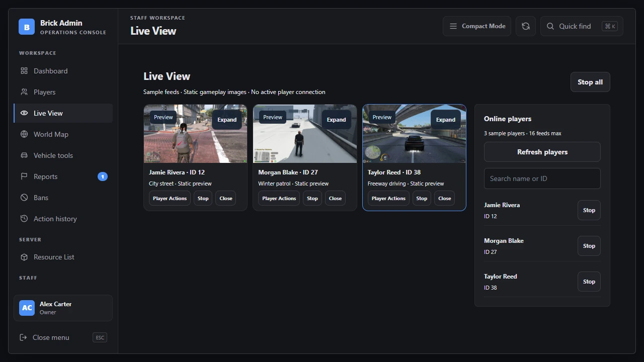Expand Jamie Rivera's feed
Image resolution: width=644 pixels, height=362 pixels.
(227, 120)
